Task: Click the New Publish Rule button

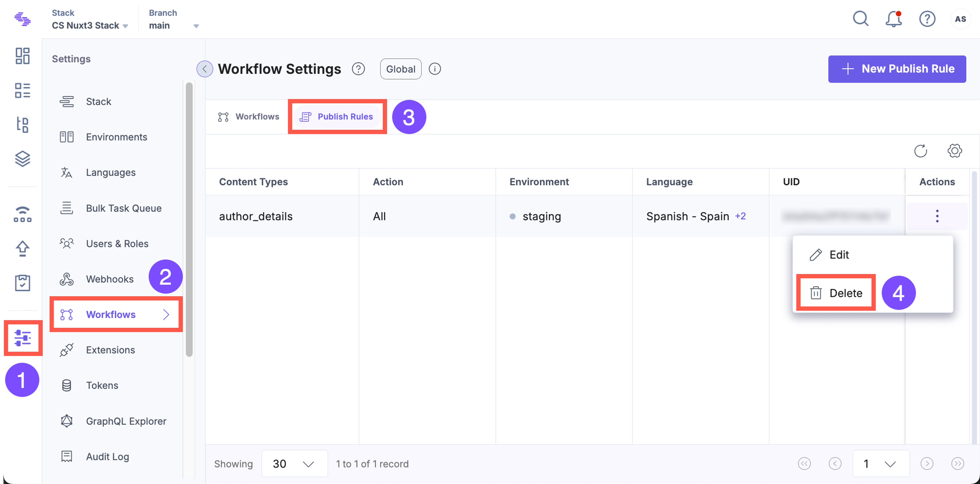Action: [897, 69]
